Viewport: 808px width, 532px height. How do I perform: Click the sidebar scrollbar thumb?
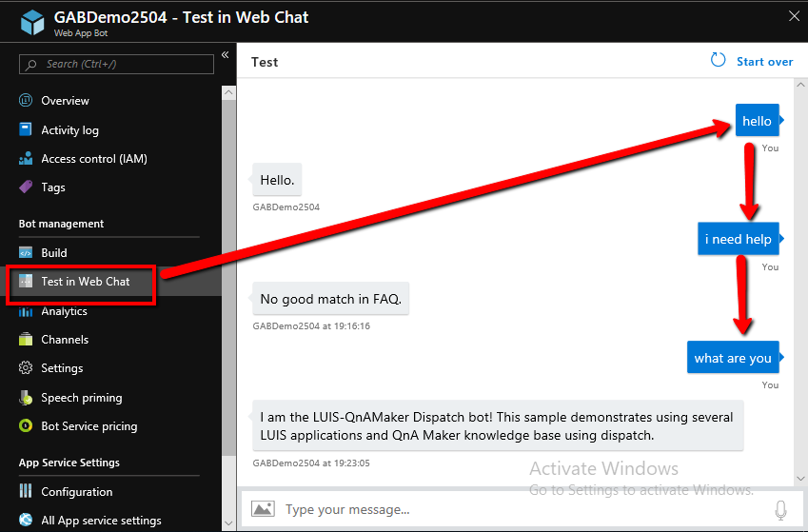click(228, 277)
